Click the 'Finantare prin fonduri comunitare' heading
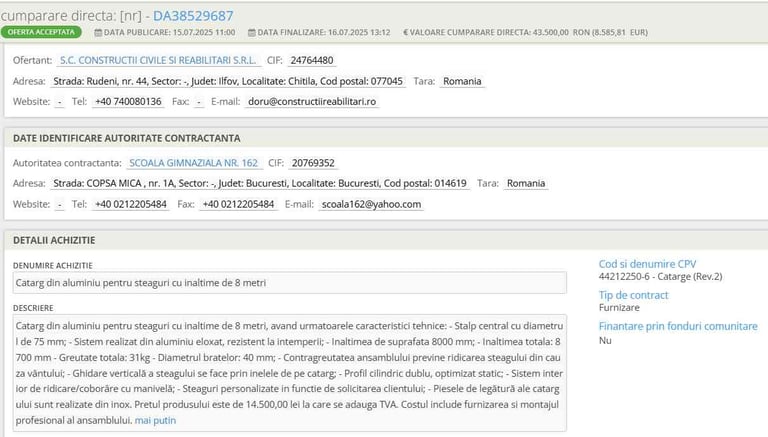Image resolution: width=768 pixels, height=437 pixels. (x=678, y=326)
